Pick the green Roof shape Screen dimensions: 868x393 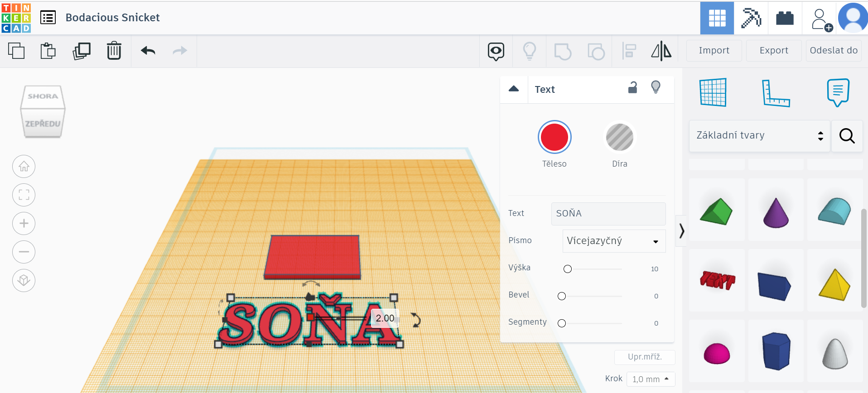point(717,210)
